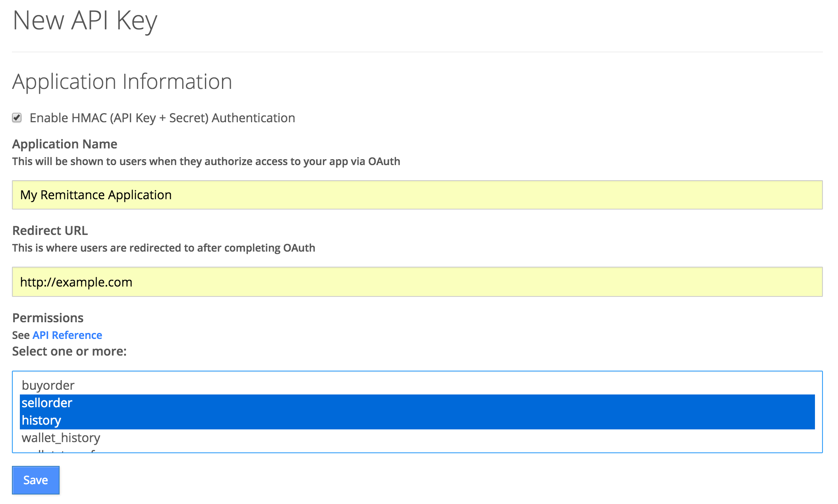
Task: Choose the sellorder permission option
Action: (47, 403)
